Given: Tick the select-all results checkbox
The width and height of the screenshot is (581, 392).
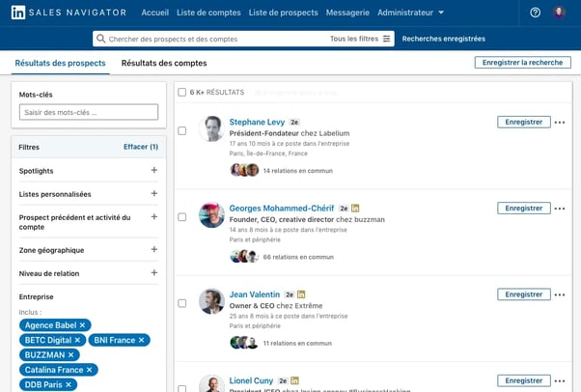Looking at the screenshot, I should [x=182, y=92].
